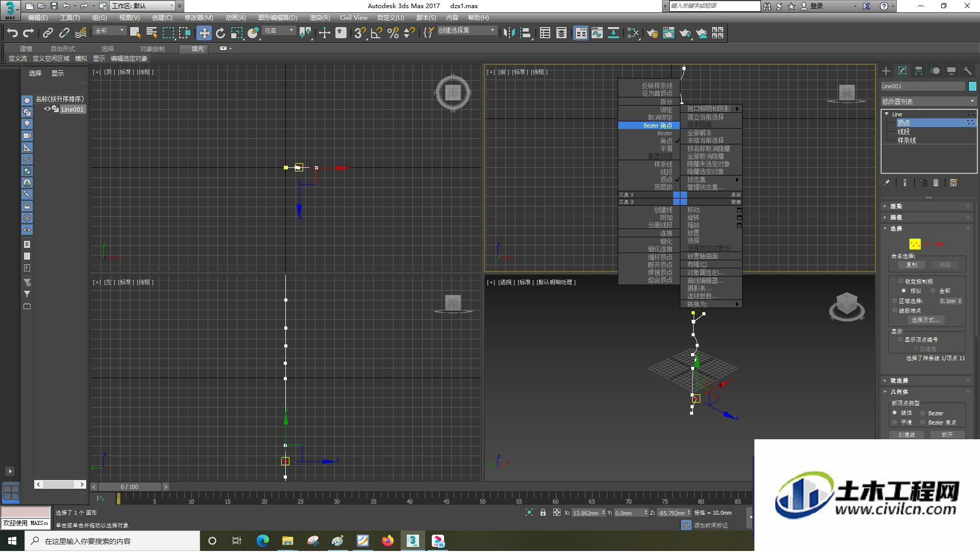Check the 线段端点 checkbox
The image size is (980, 552).
895,310
